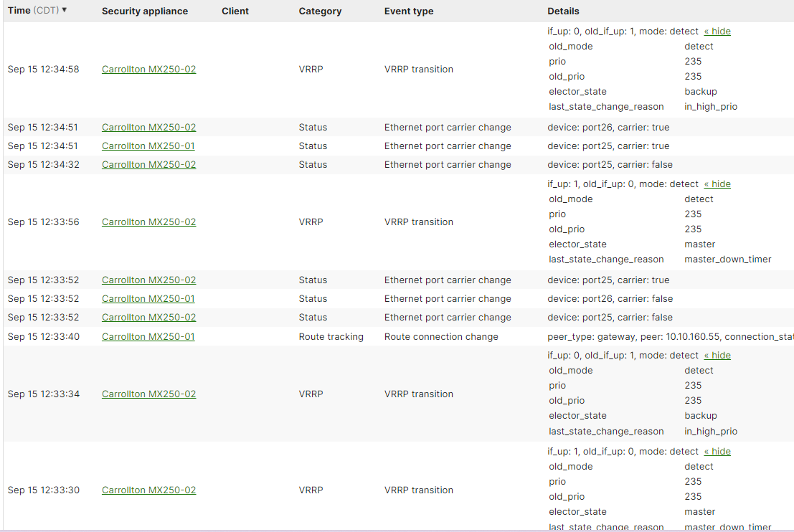Click the Category column header
Viewport: 794px width, 532px height.
(320, 11)
